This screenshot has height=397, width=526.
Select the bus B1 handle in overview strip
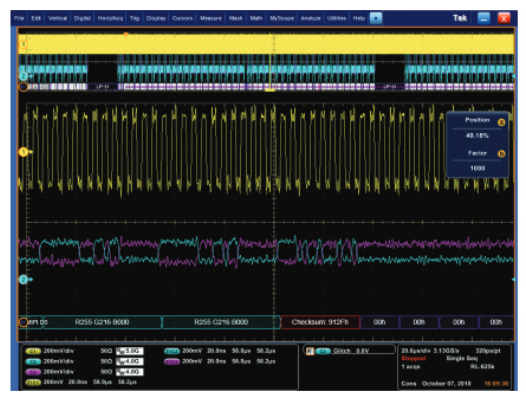click(x=23, y=87)
